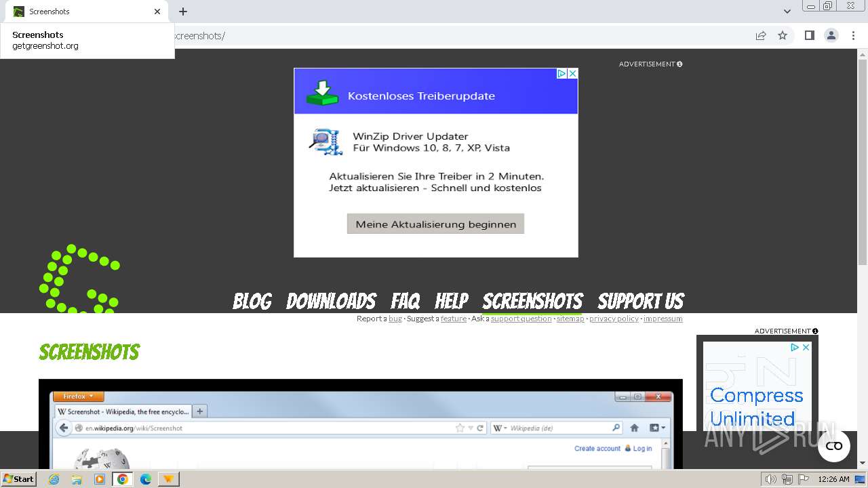Open Microsoft Edge from taskbar
The height and width of the screenshot is (488, 868).
pos(145,479)
